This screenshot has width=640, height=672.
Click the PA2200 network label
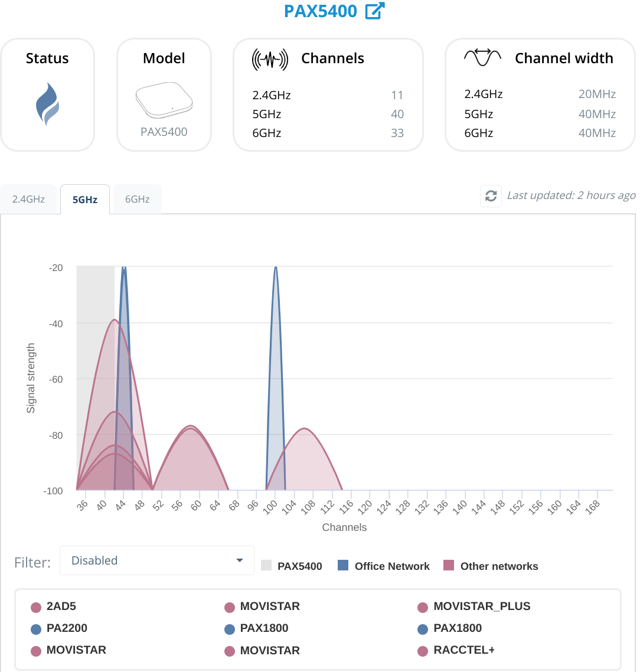(67, 628)
